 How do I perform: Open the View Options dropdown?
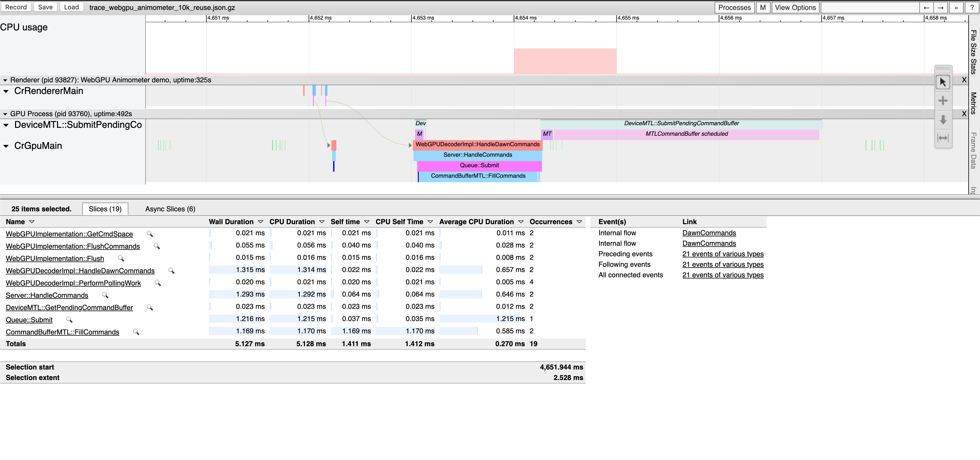(x=795, y=7)
